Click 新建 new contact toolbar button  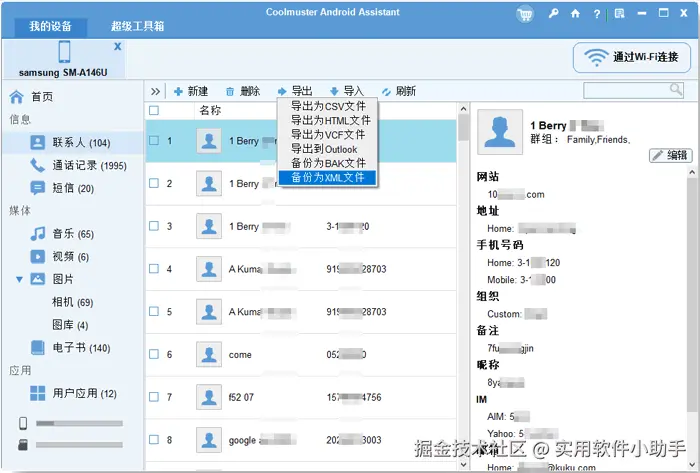coord(191,91)
